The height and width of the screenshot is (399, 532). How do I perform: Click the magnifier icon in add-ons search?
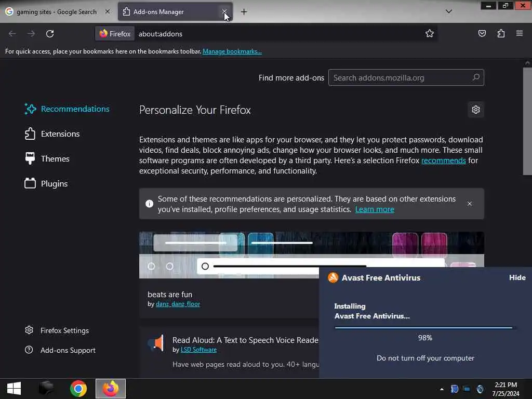pyautogui.click(x=476, y=77)
